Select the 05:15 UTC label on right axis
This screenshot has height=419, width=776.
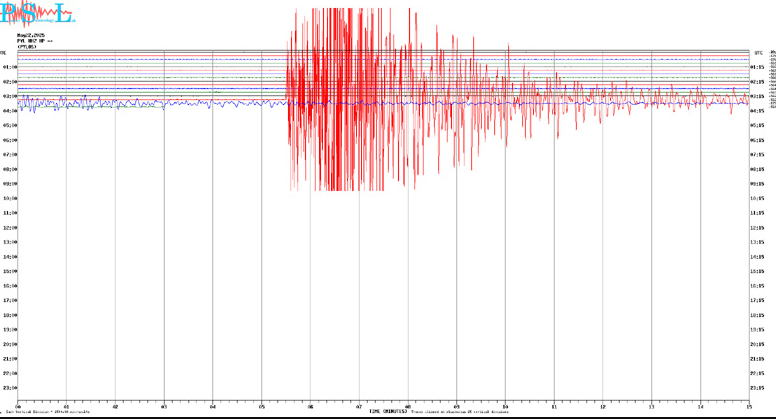[757, 126]
